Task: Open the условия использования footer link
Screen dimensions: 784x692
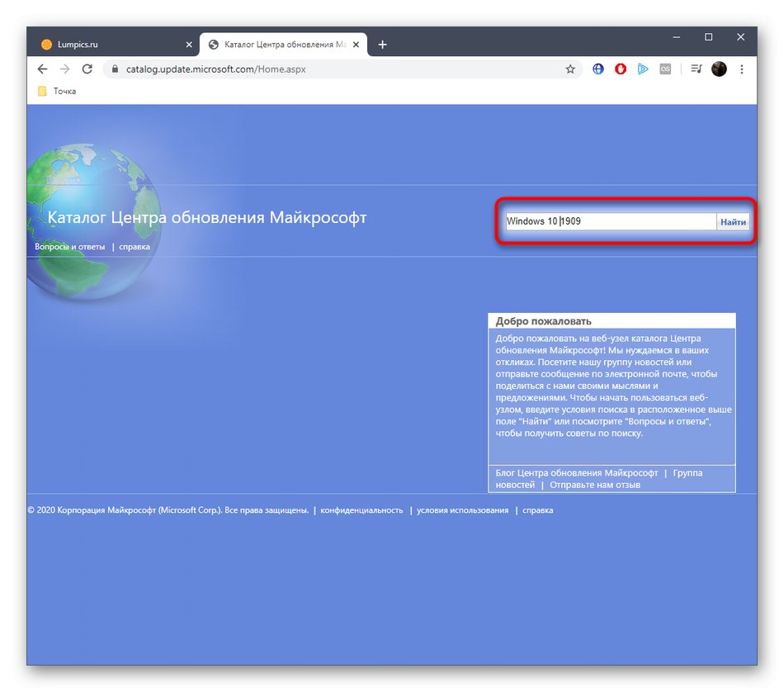Action: [x=462, y=510]
